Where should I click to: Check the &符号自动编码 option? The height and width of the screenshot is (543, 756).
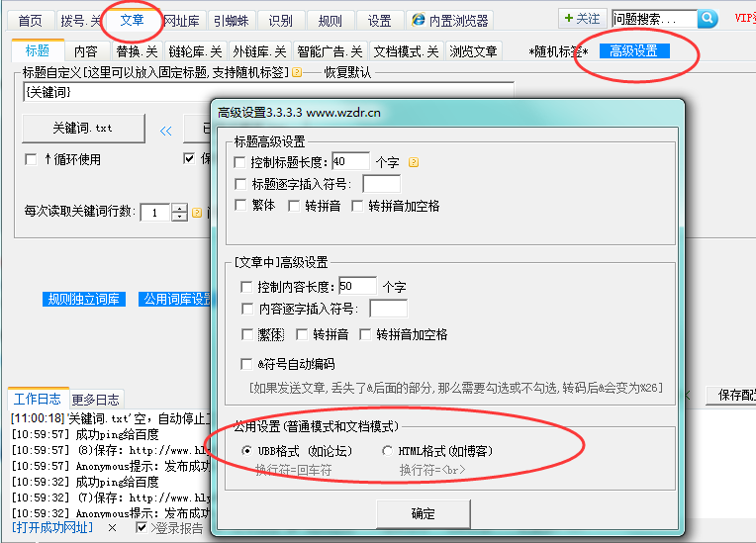tap(247, 364)
